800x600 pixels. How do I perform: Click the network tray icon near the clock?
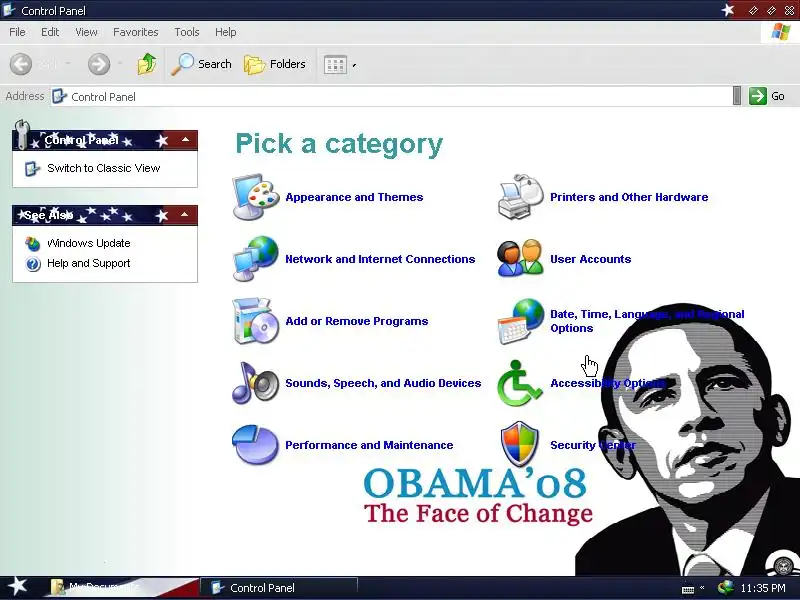(x=725, y=588)
